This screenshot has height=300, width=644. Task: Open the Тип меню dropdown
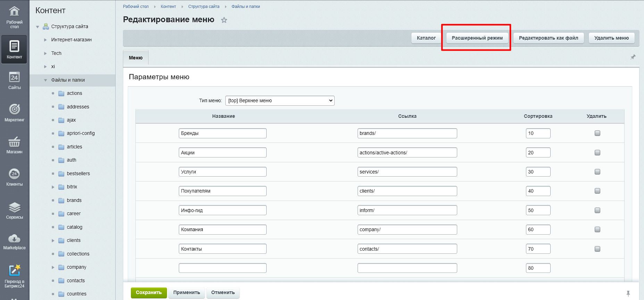[279, 100]
